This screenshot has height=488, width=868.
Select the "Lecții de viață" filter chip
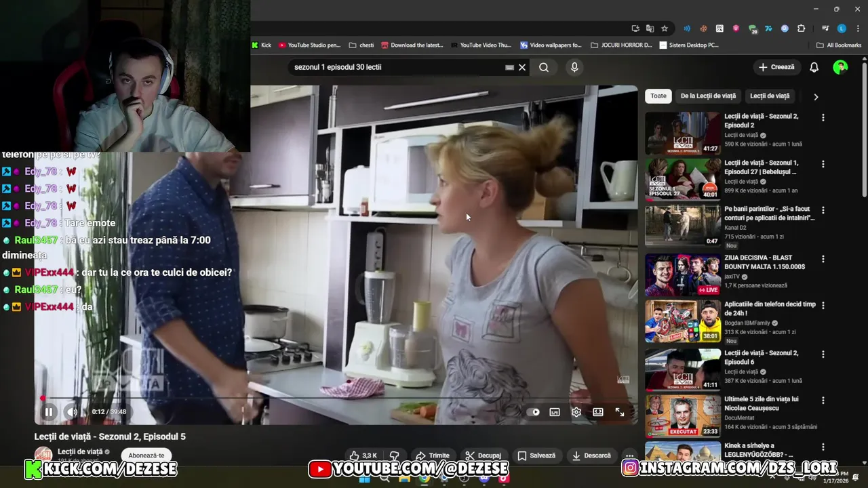[770, 96]
